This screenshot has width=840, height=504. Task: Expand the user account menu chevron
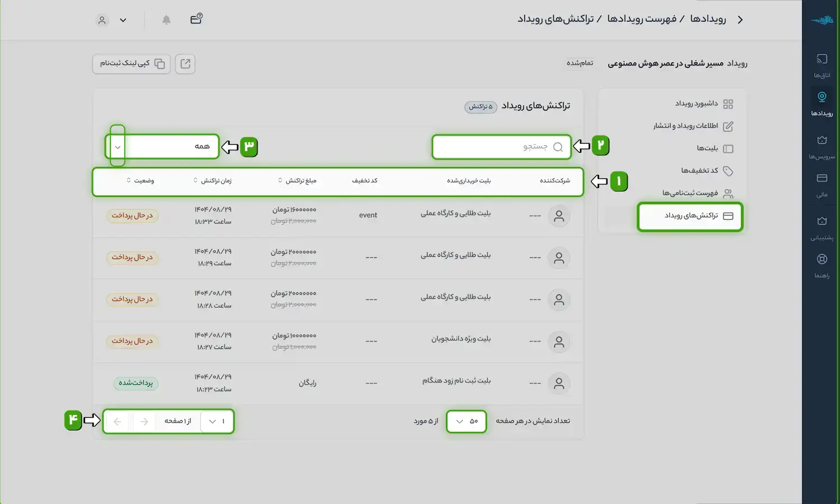(x=123, y=20)
